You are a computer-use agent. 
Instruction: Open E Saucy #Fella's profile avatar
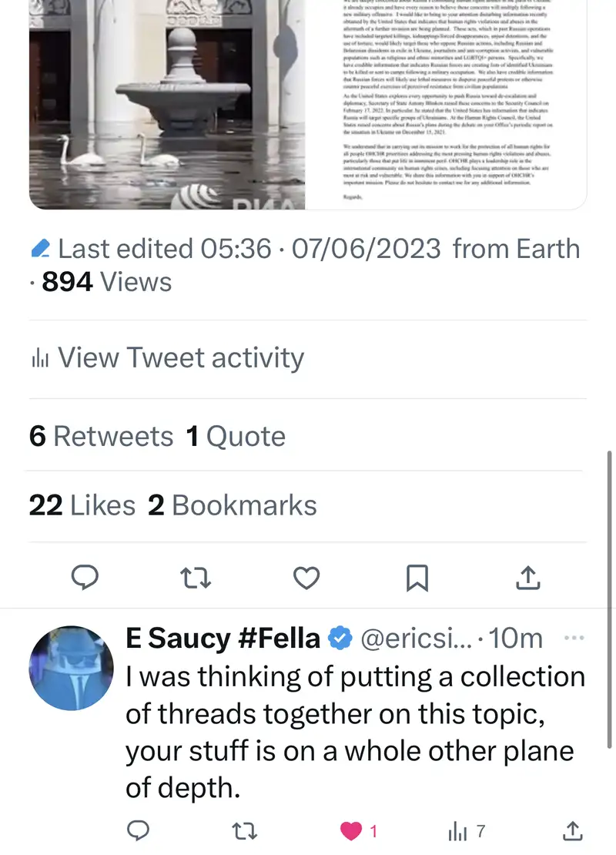[71, 668]
